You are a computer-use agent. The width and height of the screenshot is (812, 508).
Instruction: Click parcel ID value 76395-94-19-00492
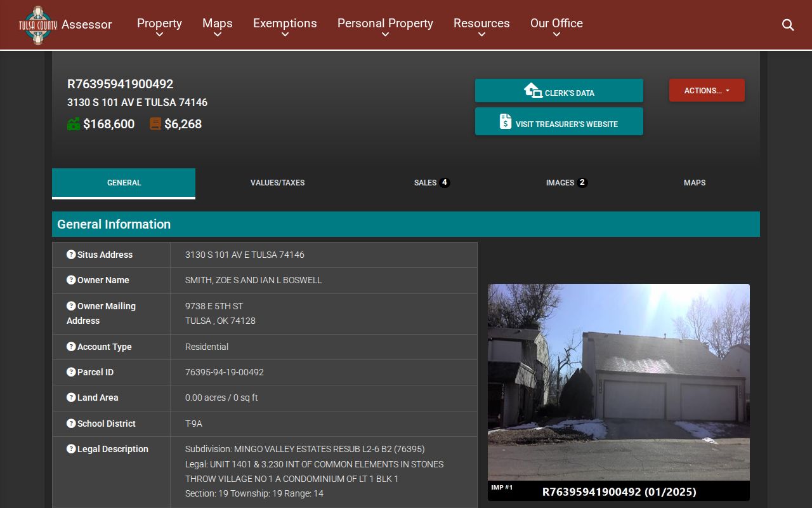pyautogui.click(x=224, y=372)
